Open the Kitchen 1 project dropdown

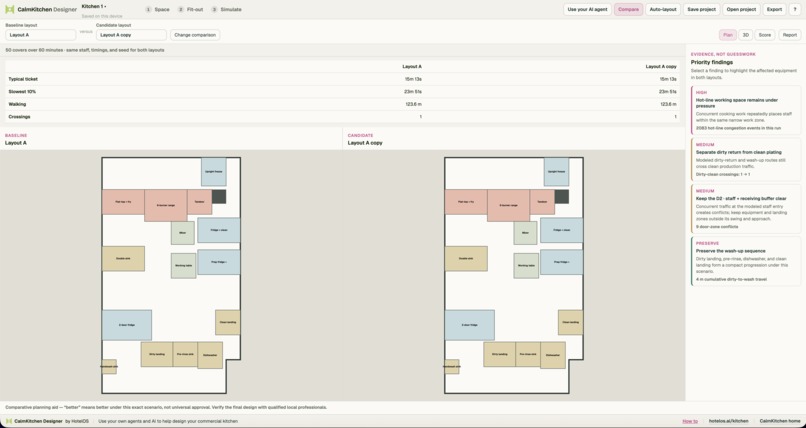coord(94,6)
